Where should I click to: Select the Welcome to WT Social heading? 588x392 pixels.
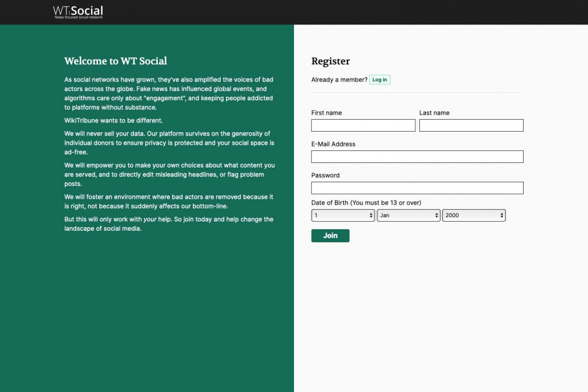tap(116, 61)
